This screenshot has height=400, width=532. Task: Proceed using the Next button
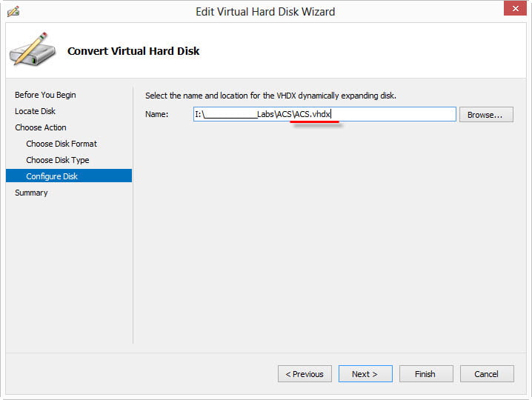point(365,374)
